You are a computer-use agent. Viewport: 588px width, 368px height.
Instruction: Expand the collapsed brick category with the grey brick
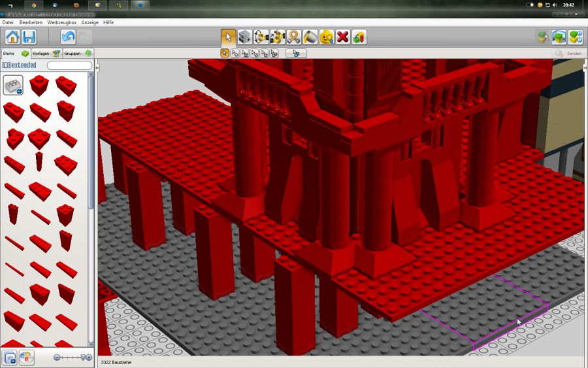pos(13,85)
